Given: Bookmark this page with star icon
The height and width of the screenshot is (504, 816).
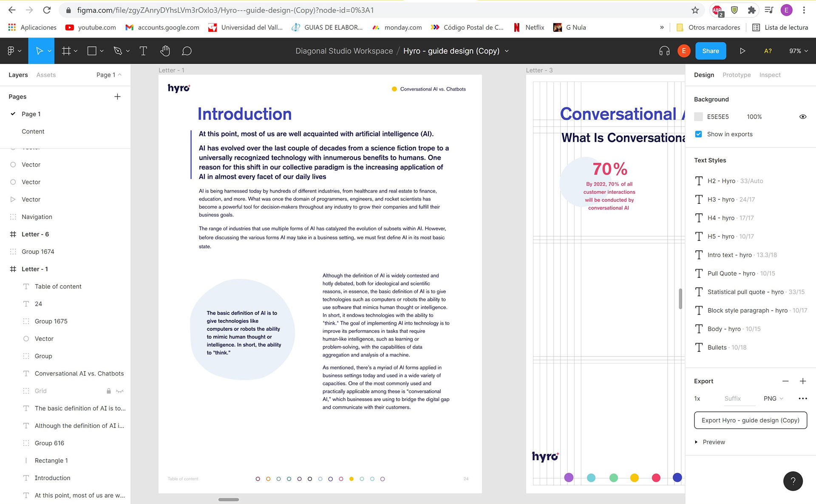Looking at the screenshot, I should point(695,10).
